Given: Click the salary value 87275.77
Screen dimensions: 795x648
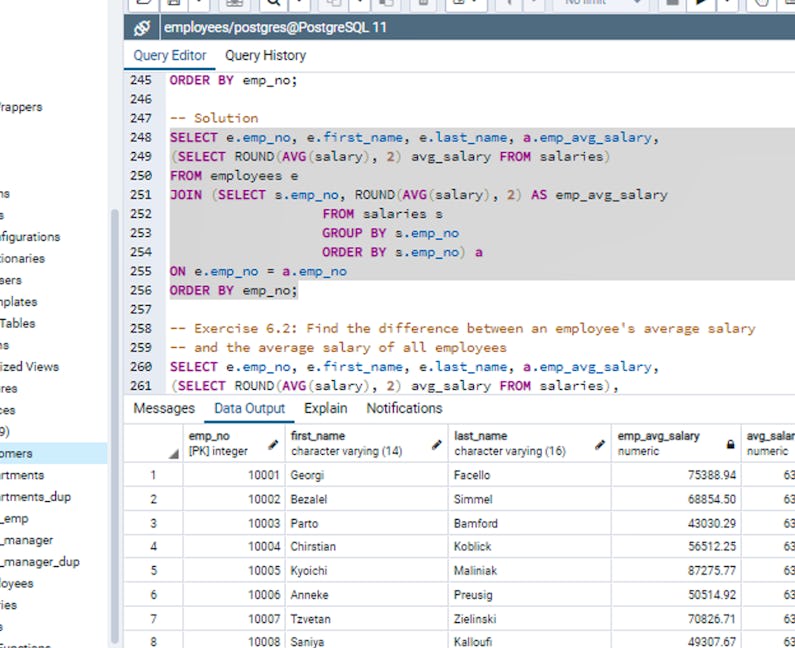Looking at the screenshot, I should [676, 570].
